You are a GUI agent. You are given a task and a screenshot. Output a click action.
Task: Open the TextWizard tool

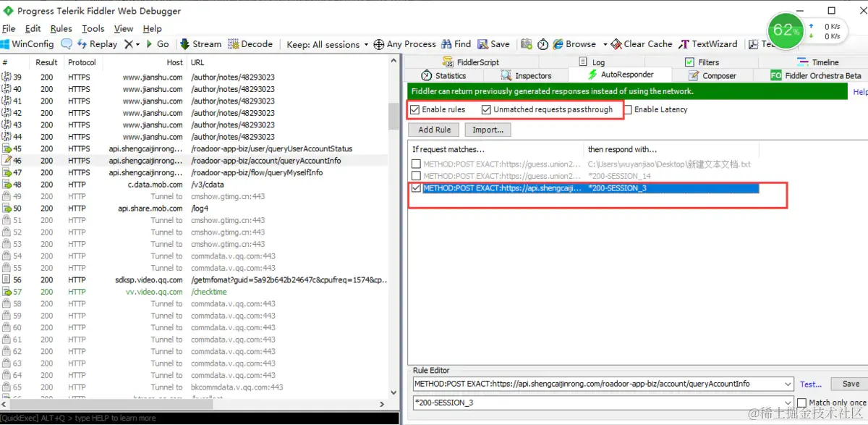708,44
